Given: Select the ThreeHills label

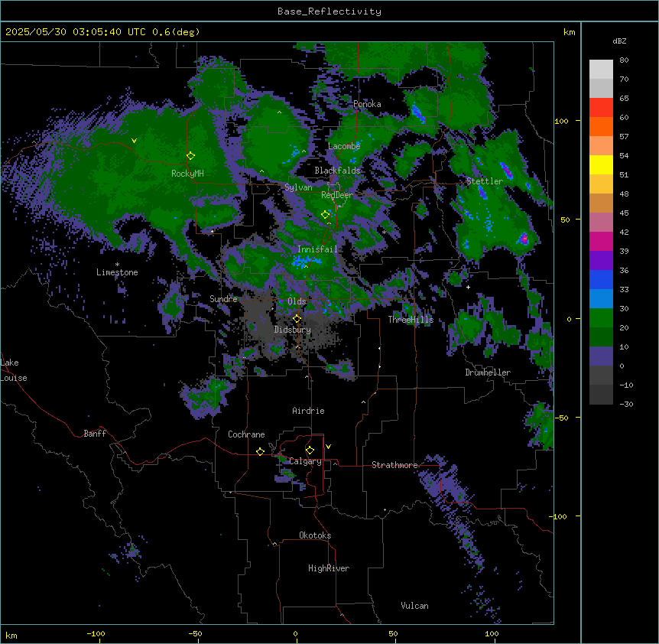Looking at the screenshot, I should pyautogui.click(x=411, y=320).
